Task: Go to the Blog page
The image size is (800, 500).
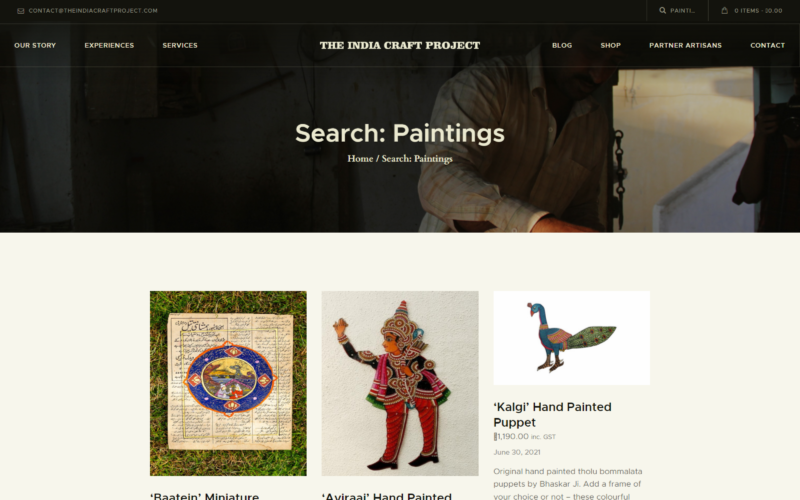Action: click(562, 45)
